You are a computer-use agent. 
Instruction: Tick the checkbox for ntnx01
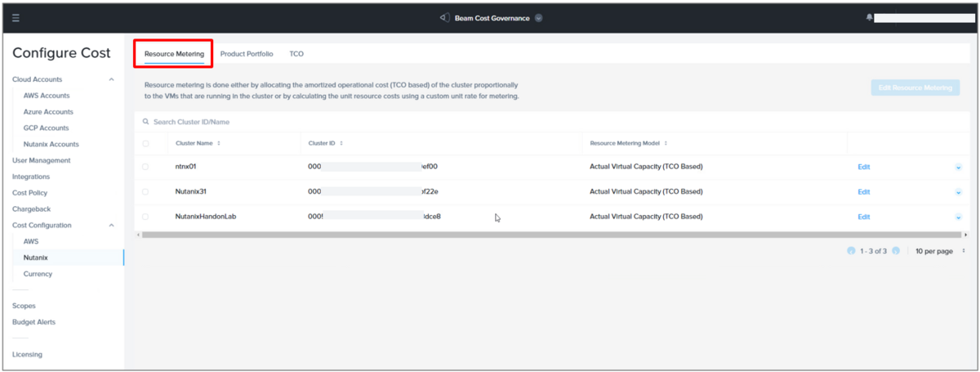click(x=146, y=167)
